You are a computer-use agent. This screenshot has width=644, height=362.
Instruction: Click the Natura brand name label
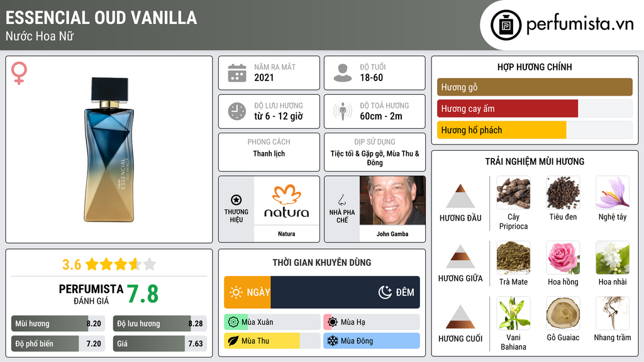287,234
